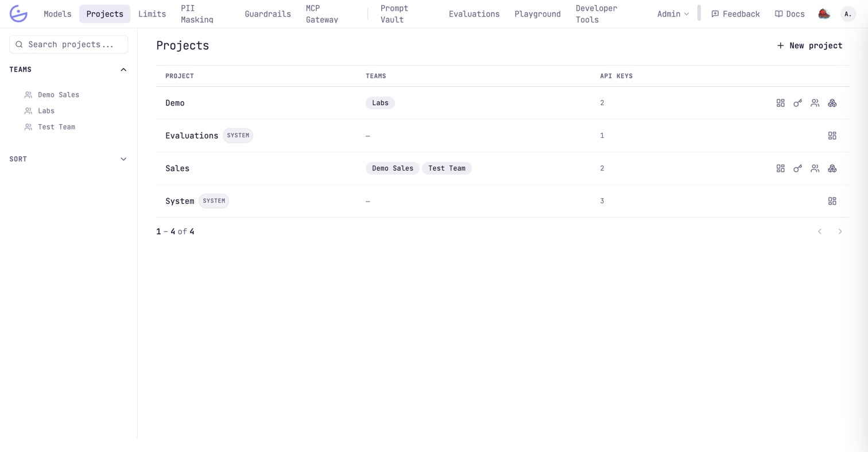Screen dimensions: 868x452
Task: Open models cubes icon for Sales project
Action: coord(832,169)
